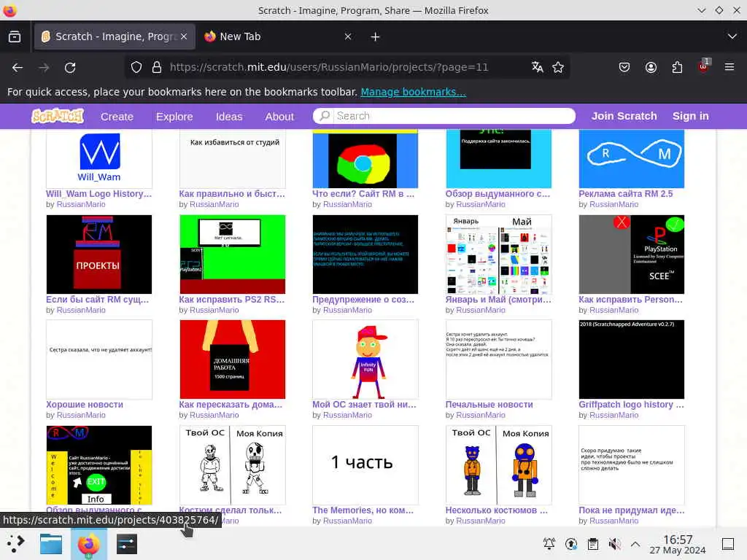Open the Firefox hamburger application menu
Screen dimensions: 747x560
click(x=729, y=67)
